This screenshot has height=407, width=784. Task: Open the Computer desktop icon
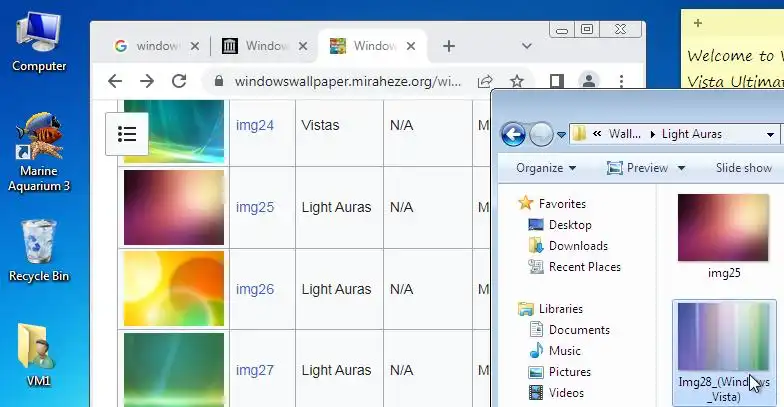tap(39, 44)
